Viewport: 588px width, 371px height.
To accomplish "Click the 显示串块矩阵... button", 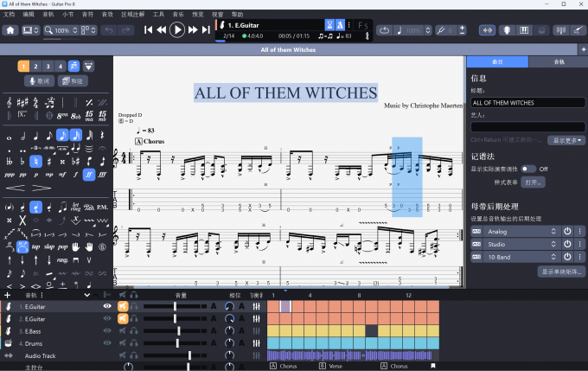I will pos(561,272).
